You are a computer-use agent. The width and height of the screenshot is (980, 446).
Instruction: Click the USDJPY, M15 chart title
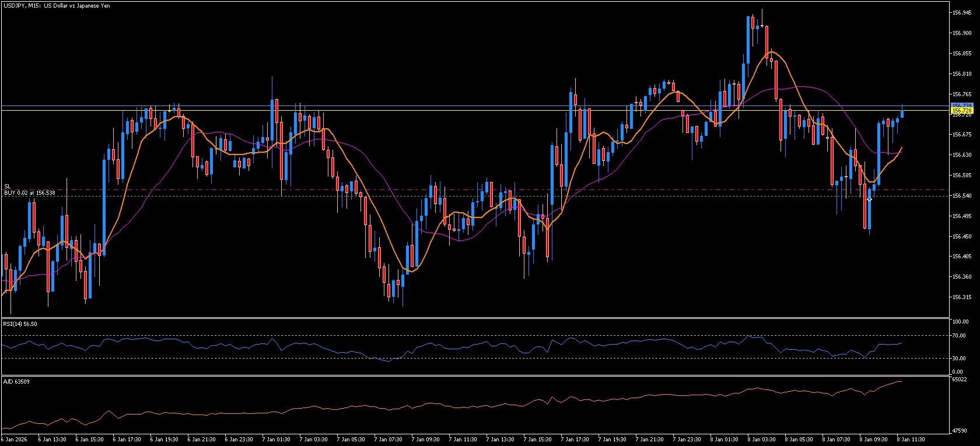[57, 6]
